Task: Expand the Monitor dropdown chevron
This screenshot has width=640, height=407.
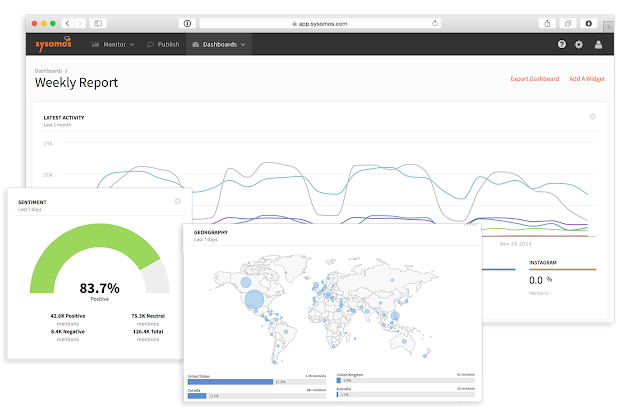Action: tap(132, 44)
